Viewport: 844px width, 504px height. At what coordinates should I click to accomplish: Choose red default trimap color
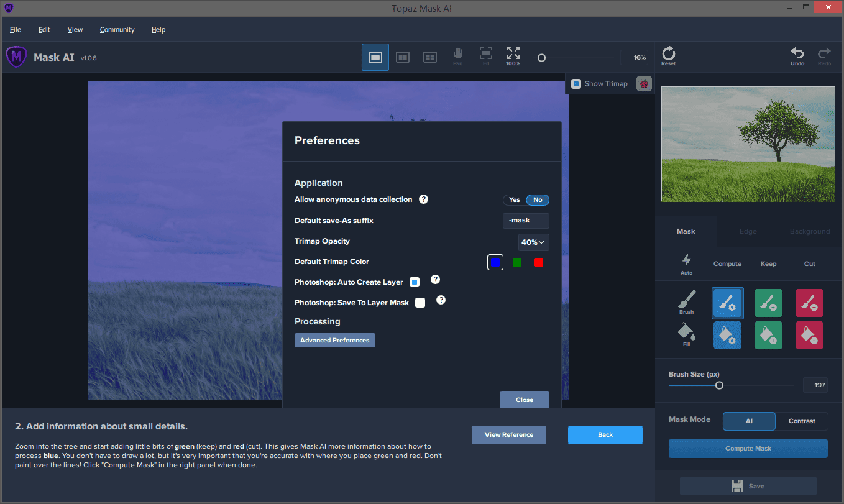[539, 262]
